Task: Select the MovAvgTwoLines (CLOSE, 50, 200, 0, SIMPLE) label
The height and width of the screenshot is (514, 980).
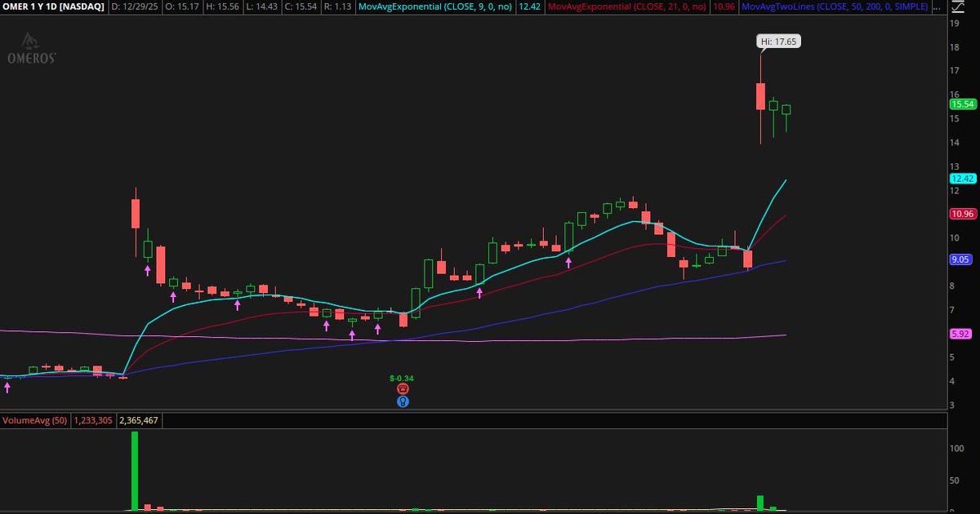Action: [x=835, y=7]
